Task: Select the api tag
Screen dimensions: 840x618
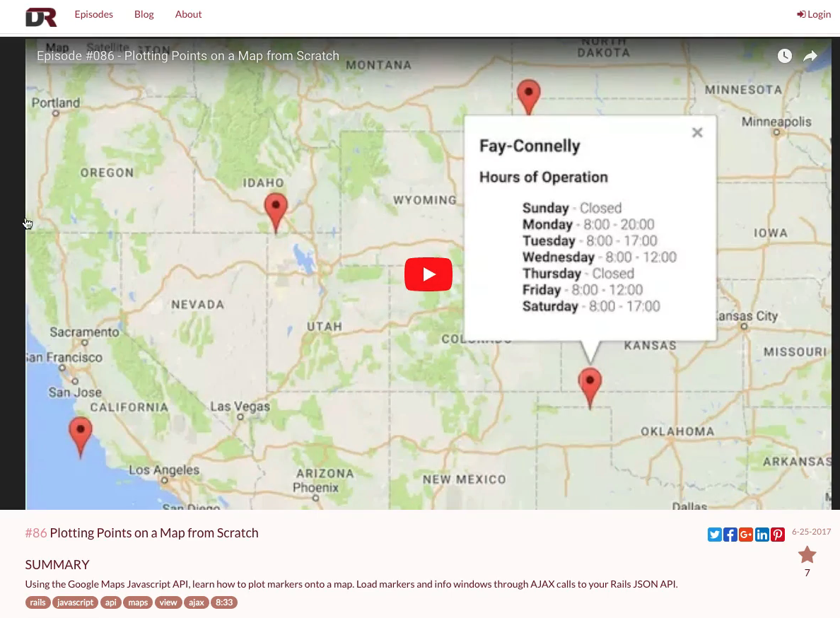Action: pos(111,602)
